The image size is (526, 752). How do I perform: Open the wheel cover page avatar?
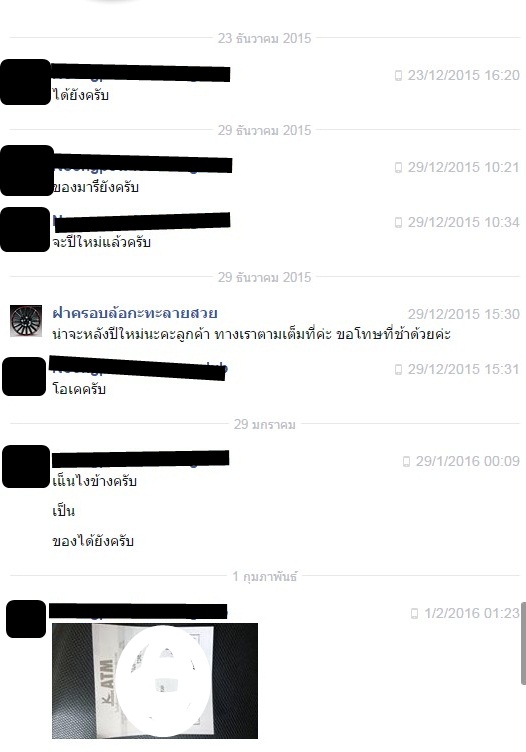pos(26,321)
